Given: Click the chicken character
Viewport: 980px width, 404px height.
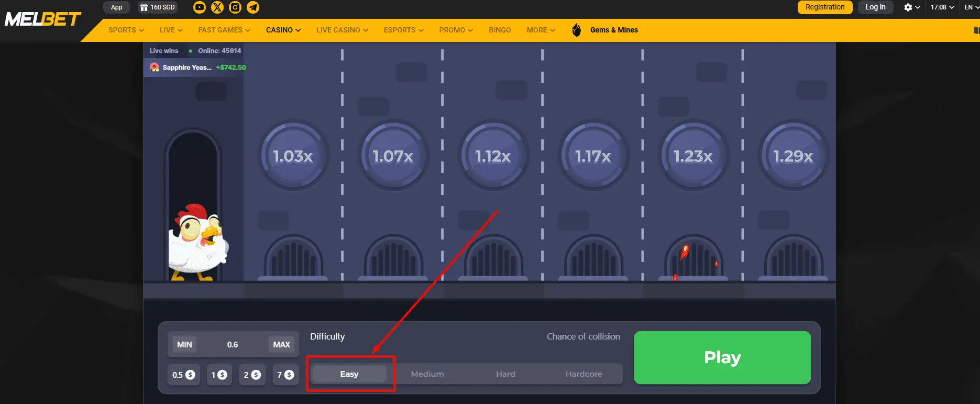Looking at the screenshot, I should (x=198, y=242).
